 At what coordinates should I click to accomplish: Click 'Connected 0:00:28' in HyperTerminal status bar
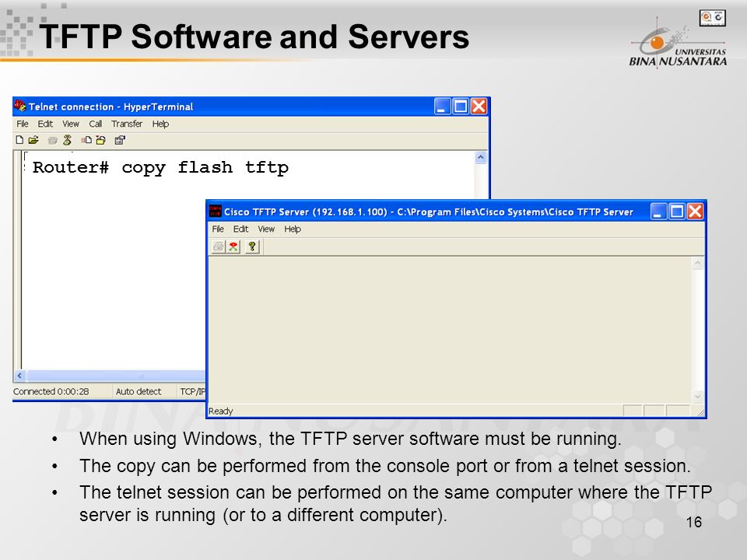coord(51,391)
